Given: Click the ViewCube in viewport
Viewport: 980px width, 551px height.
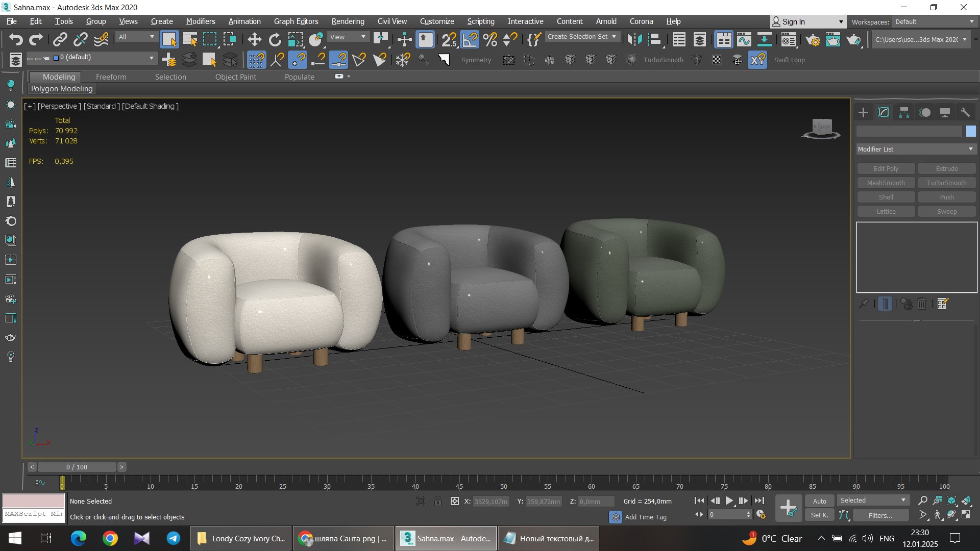Looking at the screenshot, I should point(822,128).
